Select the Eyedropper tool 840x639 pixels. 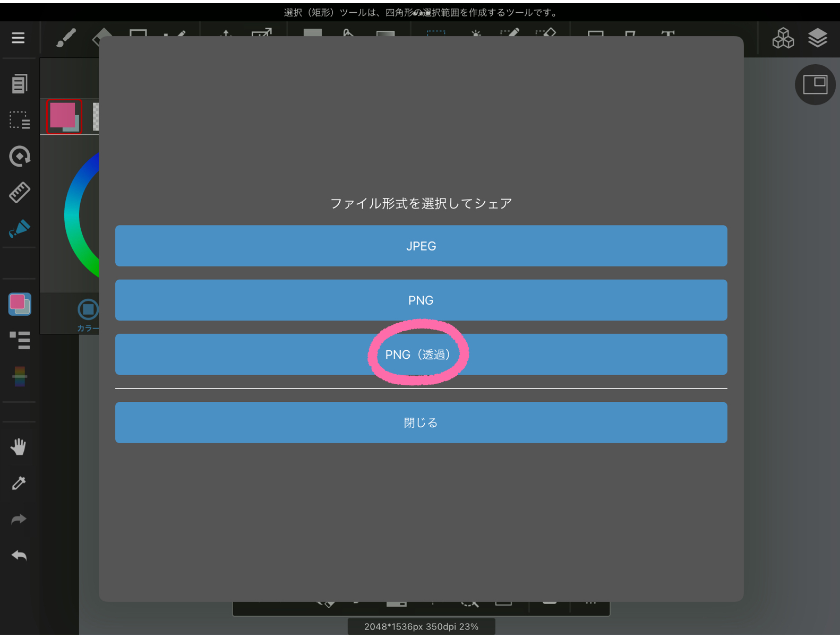point(19,483)
